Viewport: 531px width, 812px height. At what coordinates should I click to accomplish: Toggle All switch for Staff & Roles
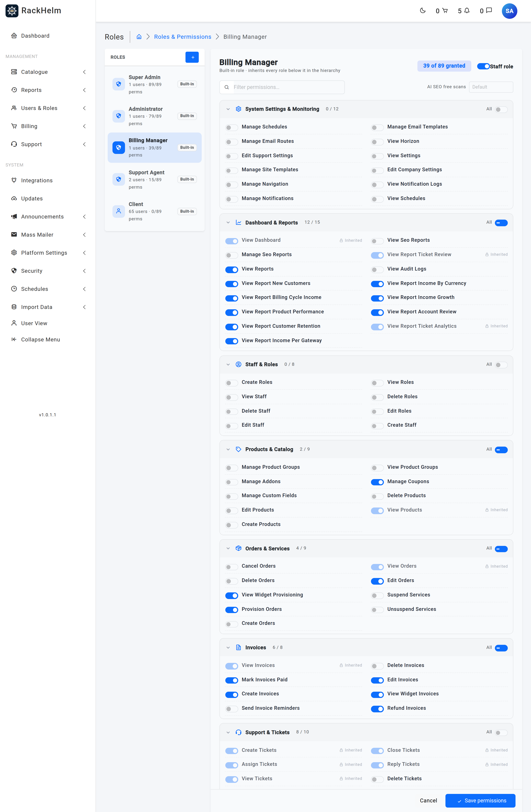click(501, 365)
